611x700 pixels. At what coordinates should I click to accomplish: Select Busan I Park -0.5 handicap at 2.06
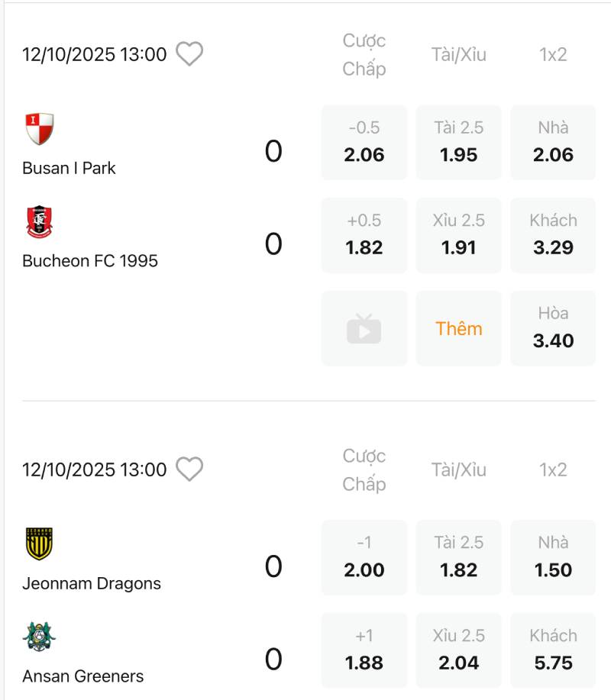point(364,143)
